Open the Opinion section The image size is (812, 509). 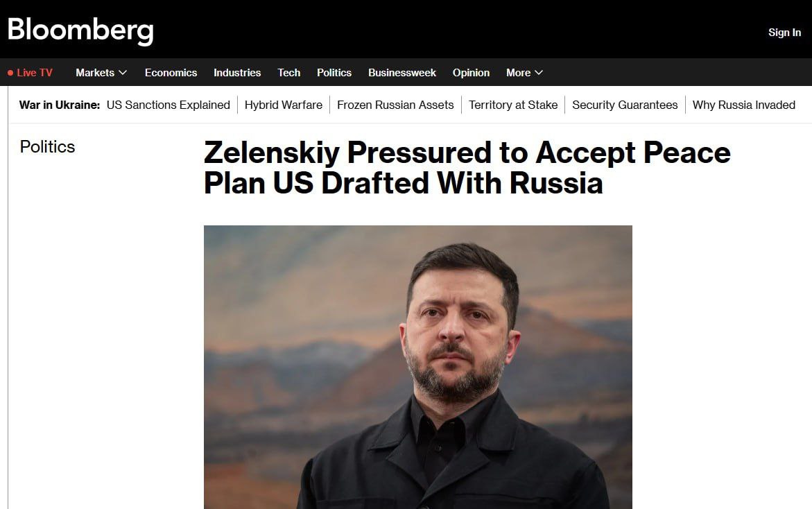(471, 73)
